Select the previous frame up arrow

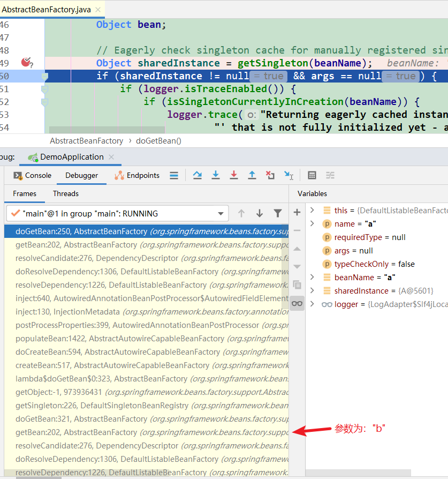(241, 213)
